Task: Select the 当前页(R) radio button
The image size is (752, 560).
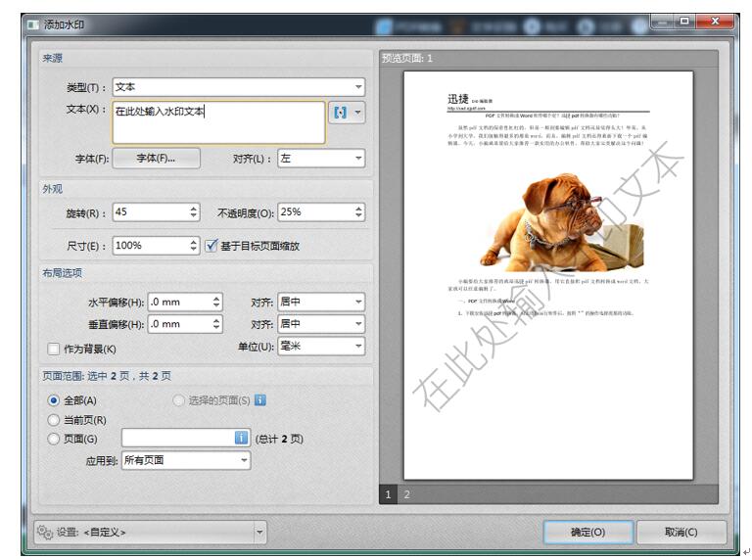Action: (x=54, y=420)
